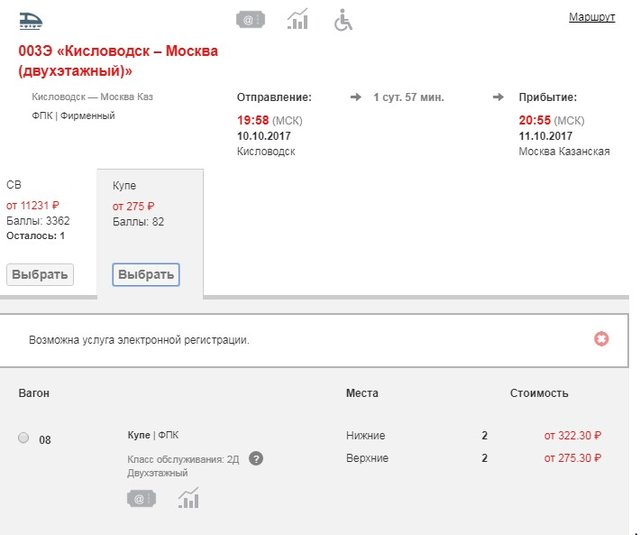This screenshot has width=640, height=535.
Task: Open train title 003Э Кисловодск – Москва
Action: coord(118,61)
